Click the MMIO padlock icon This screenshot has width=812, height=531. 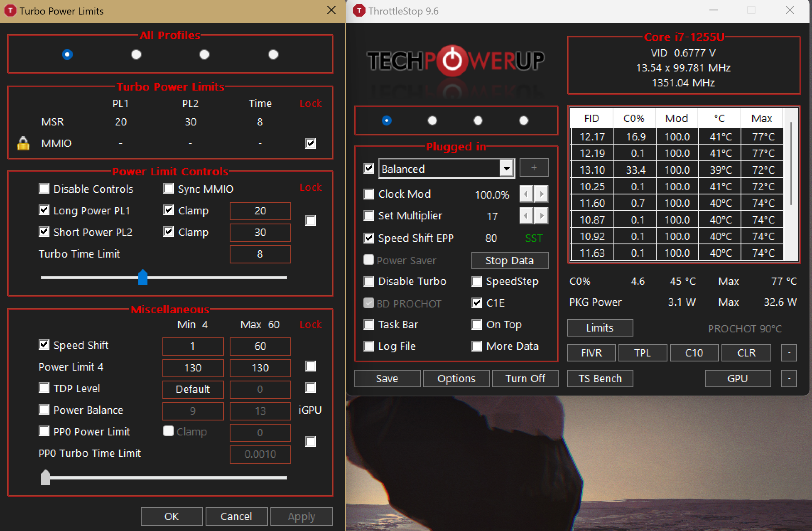pos(23,143)
